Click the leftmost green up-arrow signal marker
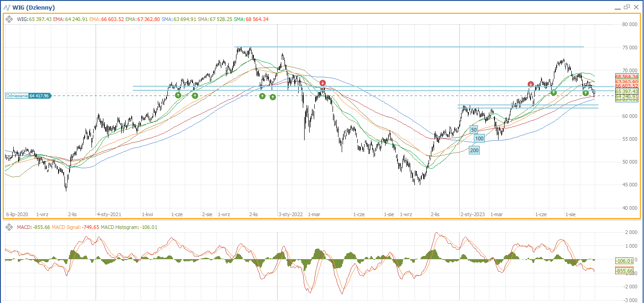Viewport: 644px width, 303px height. [x=178, y=95]
